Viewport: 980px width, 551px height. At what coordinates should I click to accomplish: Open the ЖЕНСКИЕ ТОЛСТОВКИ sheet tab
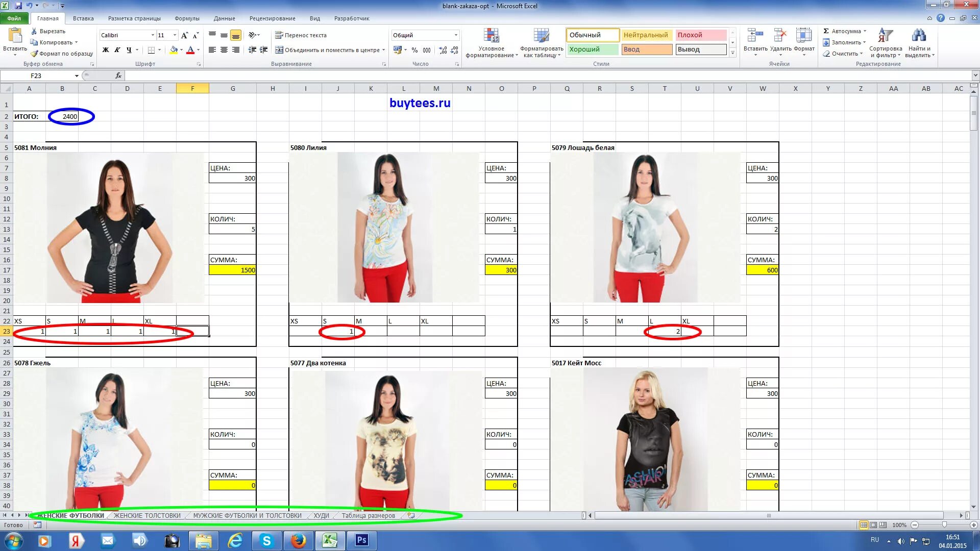point(147,516)
